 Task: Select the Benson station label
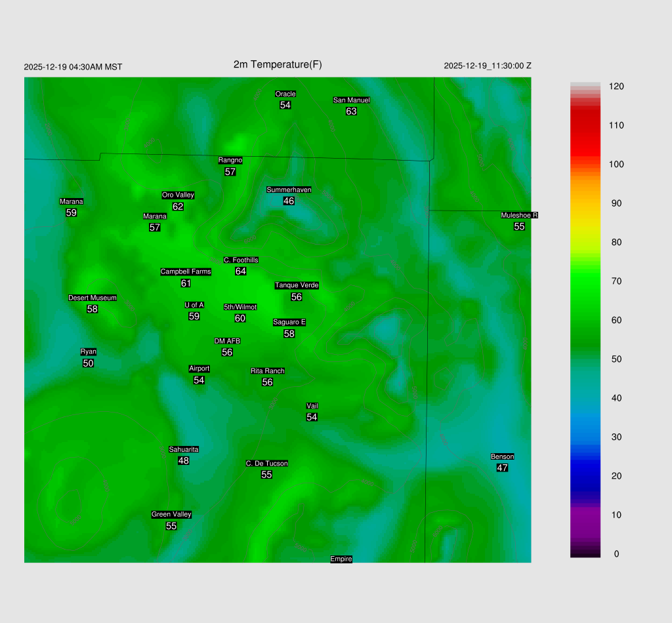pos(502,456)
